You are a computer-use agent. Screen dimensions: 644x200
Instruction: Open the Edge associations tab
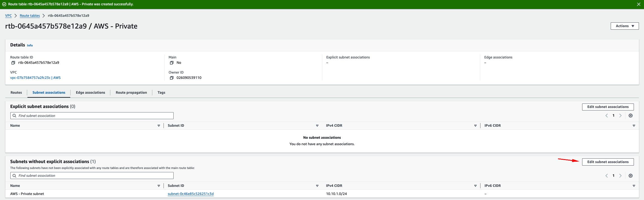click(90, 93)
